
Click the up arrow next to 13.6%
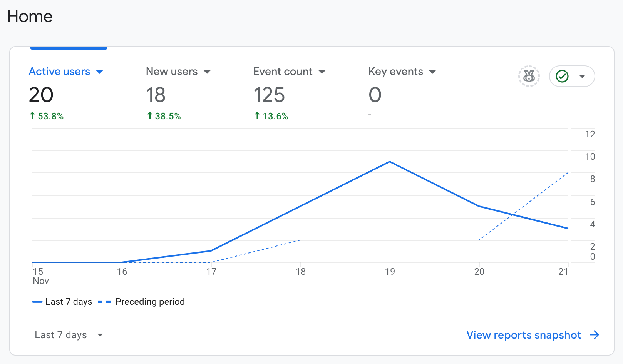257,116
